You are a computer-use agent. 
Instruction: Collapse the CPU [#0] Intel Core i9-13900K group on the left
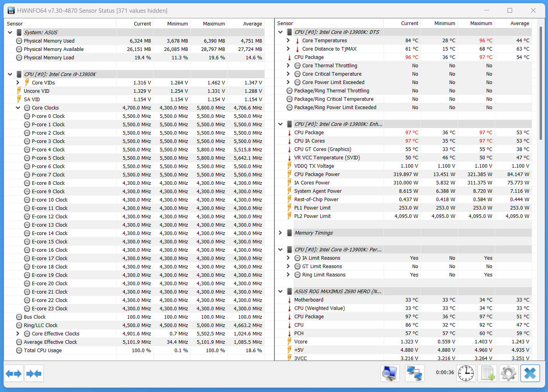(x=10, y=74)
